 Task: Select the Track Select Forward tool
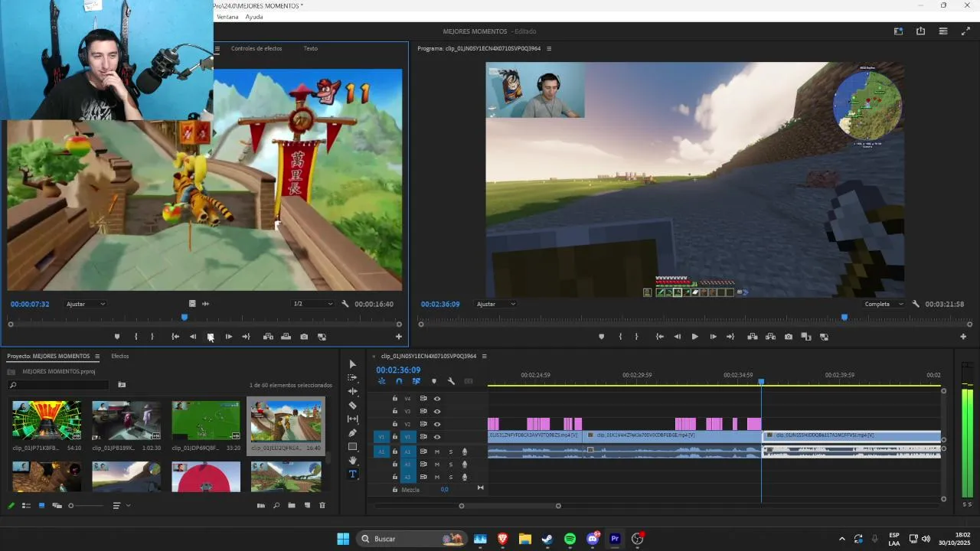click(x=352, y=378)
